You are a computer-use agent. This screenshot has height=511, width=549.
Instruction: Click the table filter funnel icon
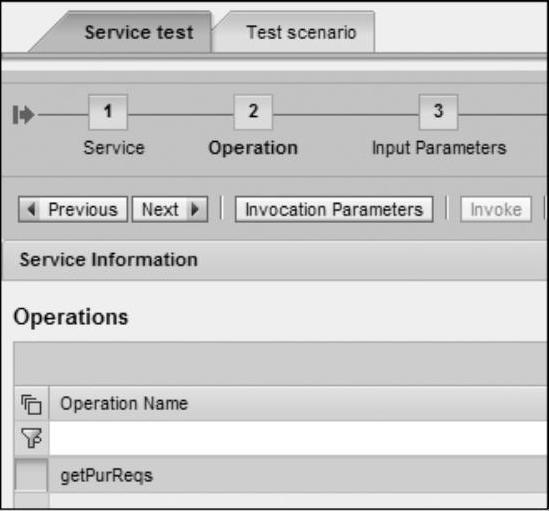[x=32, y=438]
